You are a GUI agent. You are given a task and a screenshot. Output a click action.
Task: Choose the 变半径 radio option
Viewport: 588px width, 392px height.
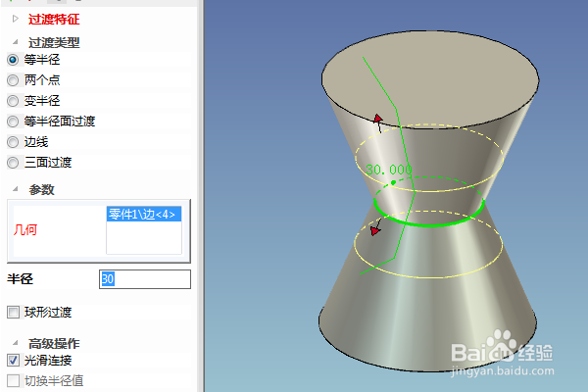point(13,101)
